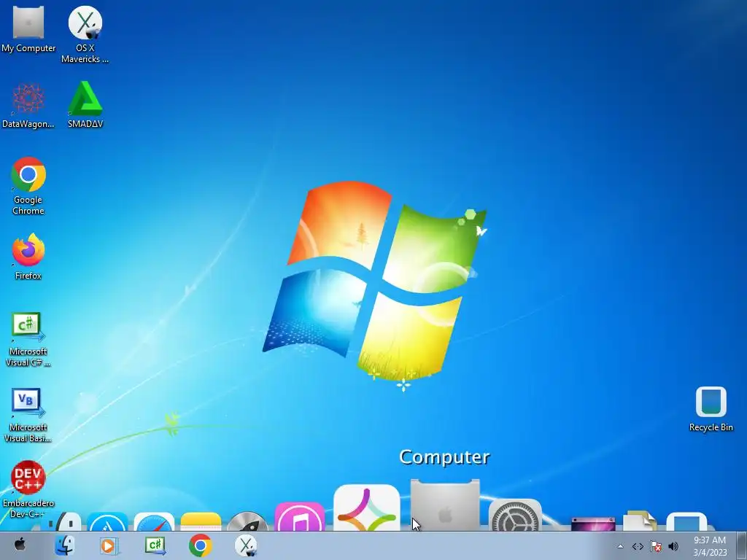Open the colorful four-petal app in the dock

[x=366, y=508]
